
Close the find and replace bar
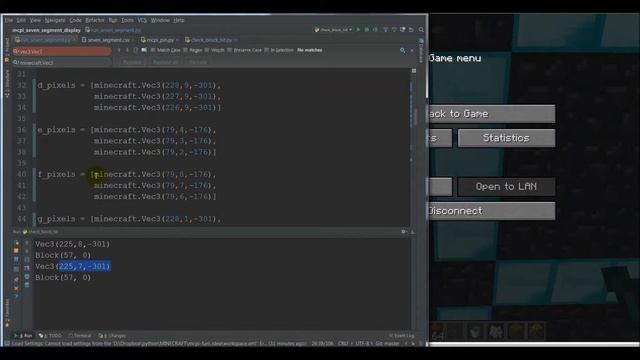point(412,50)
